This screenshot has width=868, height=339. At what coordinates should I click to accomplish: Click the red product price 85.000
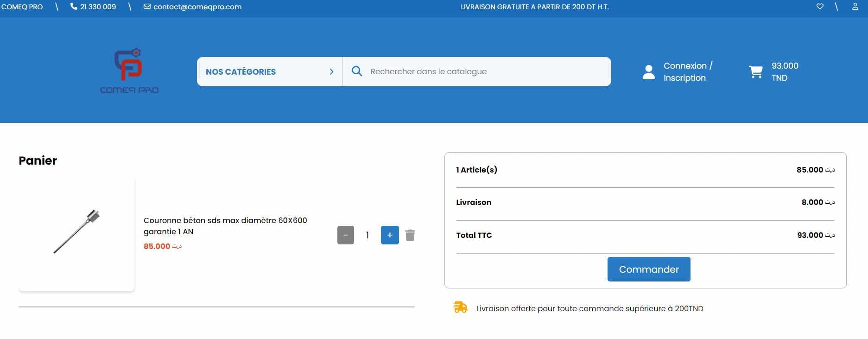(162, 246)
